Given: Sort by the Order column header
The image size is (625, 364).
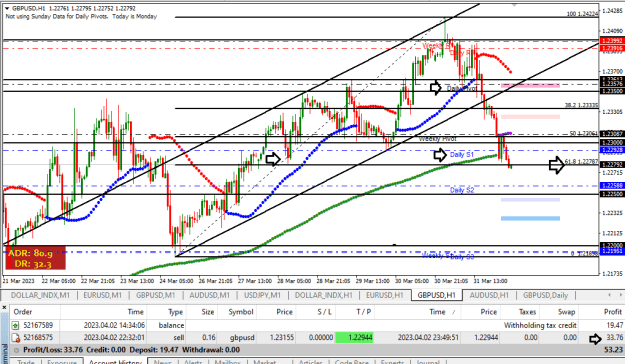Looking at the screenshot, I should [23, 312].
